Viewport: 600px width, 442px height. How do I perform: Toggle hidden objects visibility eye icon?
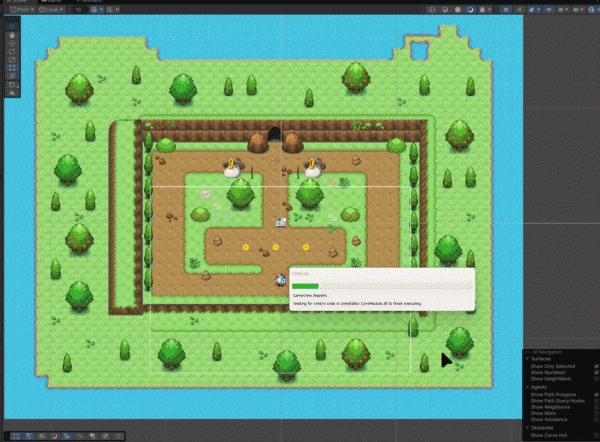click(549, 10)
